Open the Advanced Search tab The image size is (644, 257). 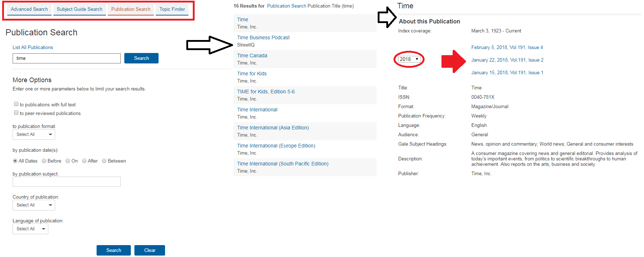[x=29, y=9]
